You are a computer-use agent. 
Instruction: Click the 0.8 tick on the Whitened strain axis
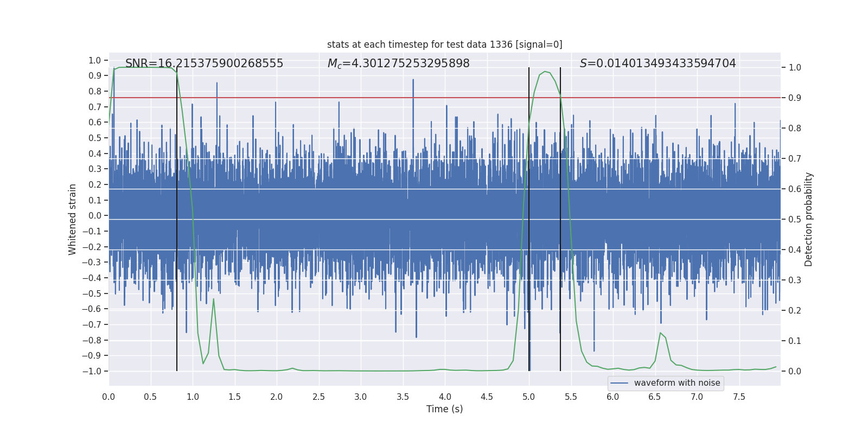tap(95, 92)
